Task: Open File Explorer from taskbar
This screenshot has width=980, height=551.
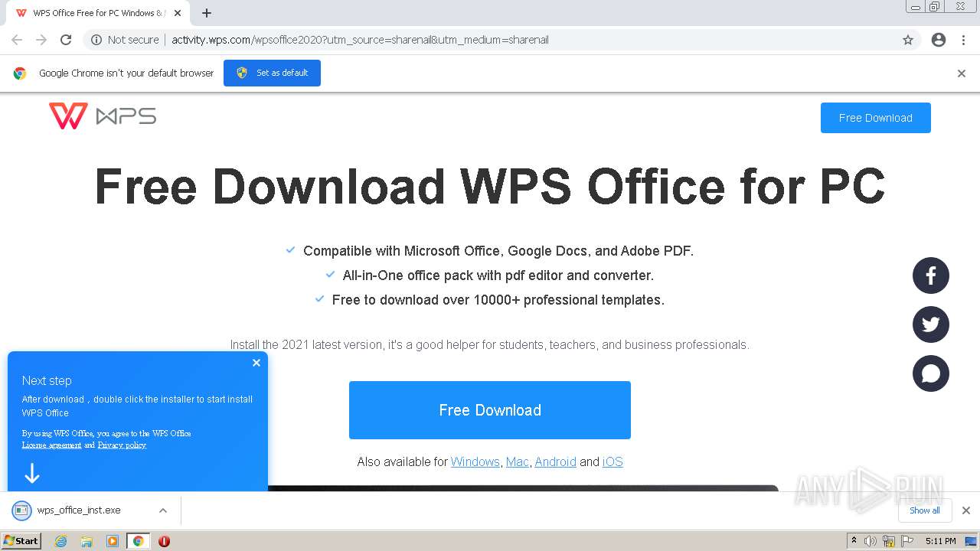Action: pyautogui.click(x=87, y=541)
